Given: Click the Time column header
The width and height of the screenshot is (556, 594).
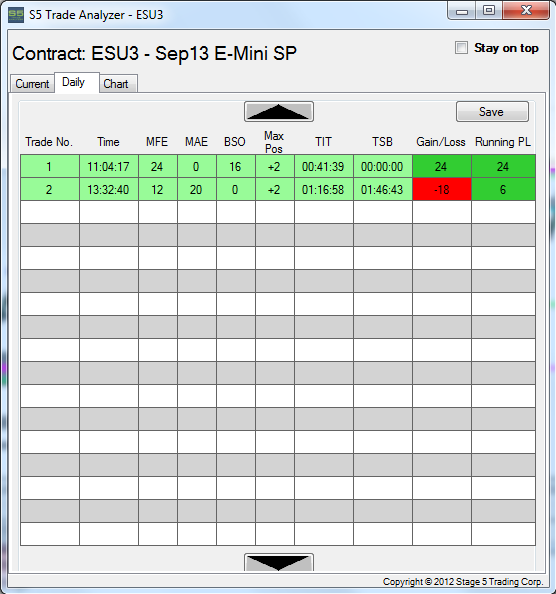Looking at the screenshot, I should 108,142.
